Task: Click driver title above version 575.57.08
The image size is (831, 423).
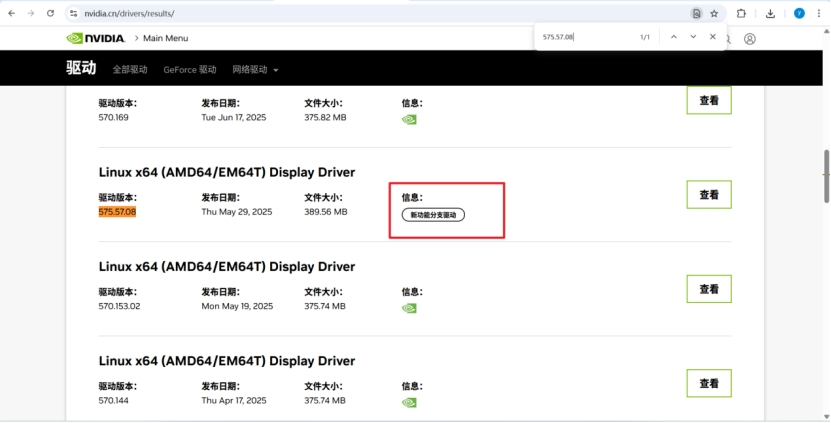Action: click(227, 172)
